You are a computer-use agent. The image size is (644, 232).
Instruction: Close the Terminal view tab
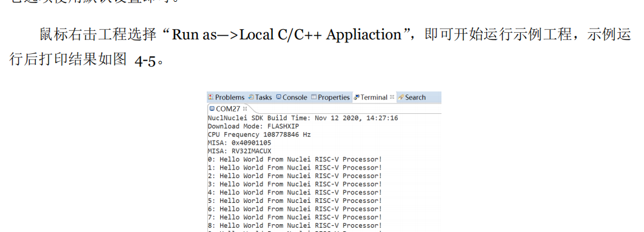[x=392, y=97]
